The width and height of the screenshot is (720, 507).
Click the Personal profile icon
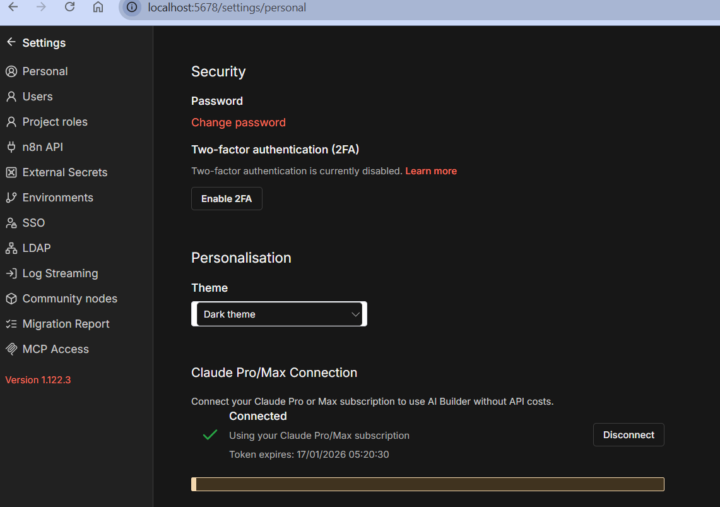coord(11,71)
